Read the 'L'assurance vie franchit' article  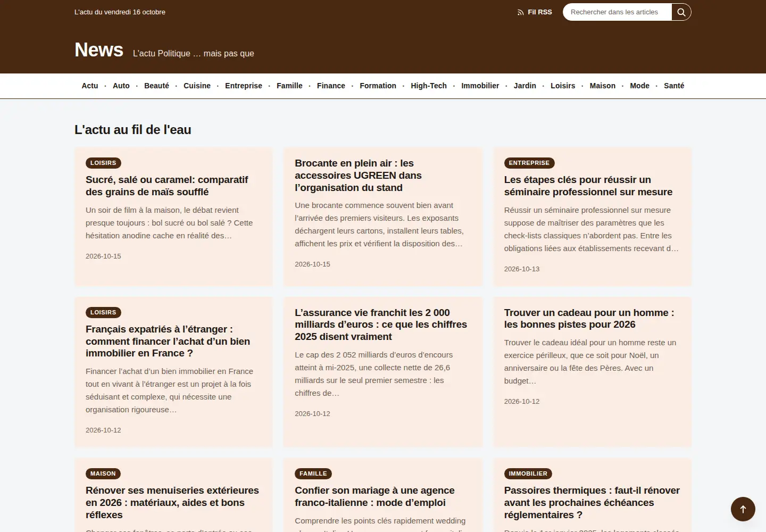pyautogui.click(x=381, y=325)
